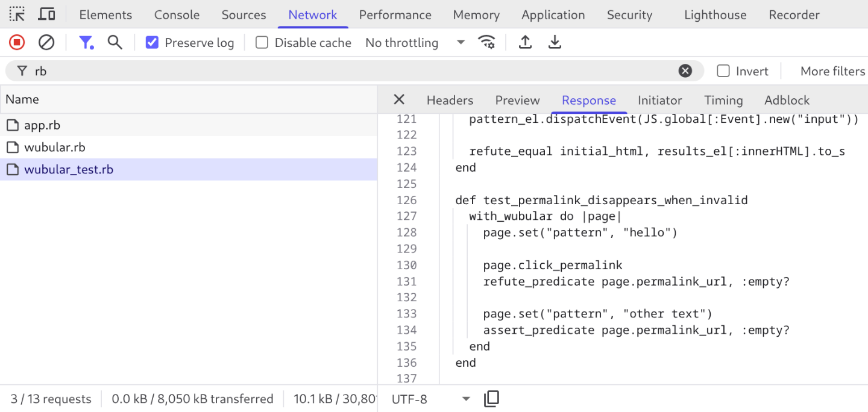868x412 pixels.
Task: Click file icon beside wubular_test.rb
Action: 13,170
